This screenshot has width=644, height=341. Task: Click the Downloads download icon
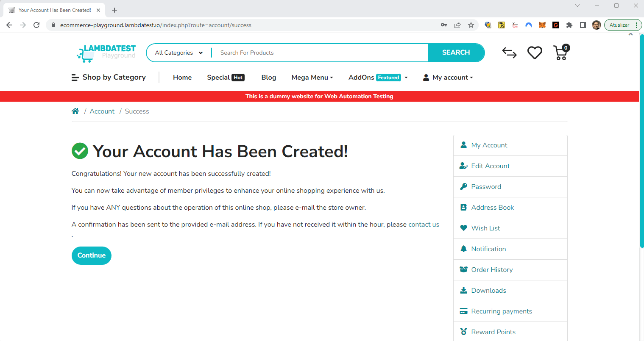tap(463, 290)
